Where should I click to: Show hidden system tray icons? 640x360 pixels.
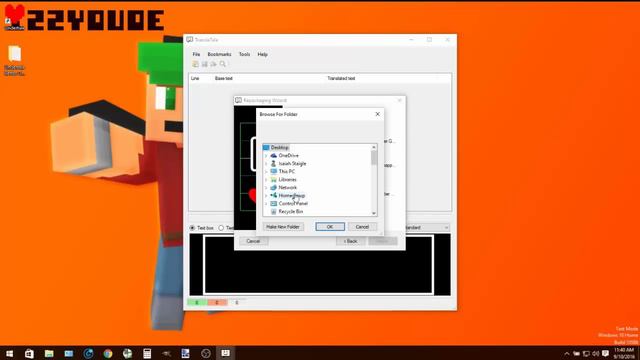point(567,353)
